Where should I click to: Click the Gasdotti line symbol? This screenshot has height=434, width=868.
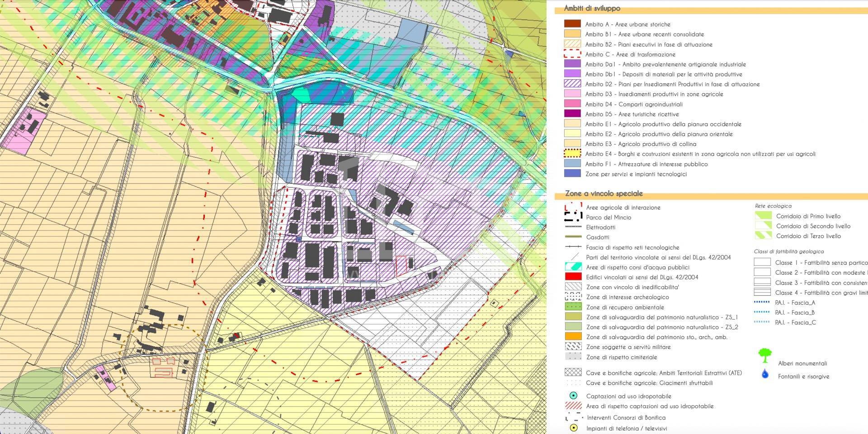pyautogui.click(x=573, y=237)
